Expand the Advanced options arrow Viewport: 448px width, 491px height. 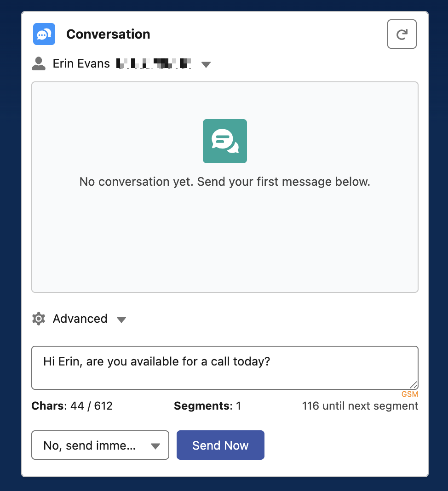(121, 320)
